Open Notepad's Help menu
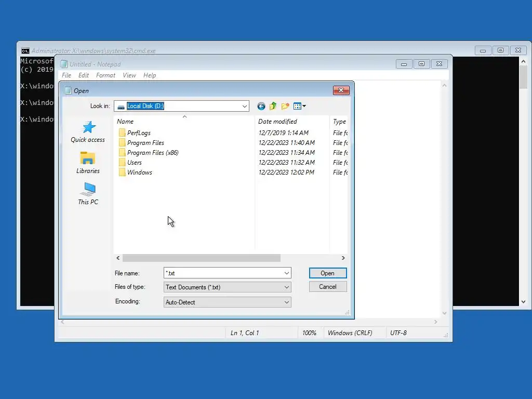532x399 pixels. (x=150, y=75)
